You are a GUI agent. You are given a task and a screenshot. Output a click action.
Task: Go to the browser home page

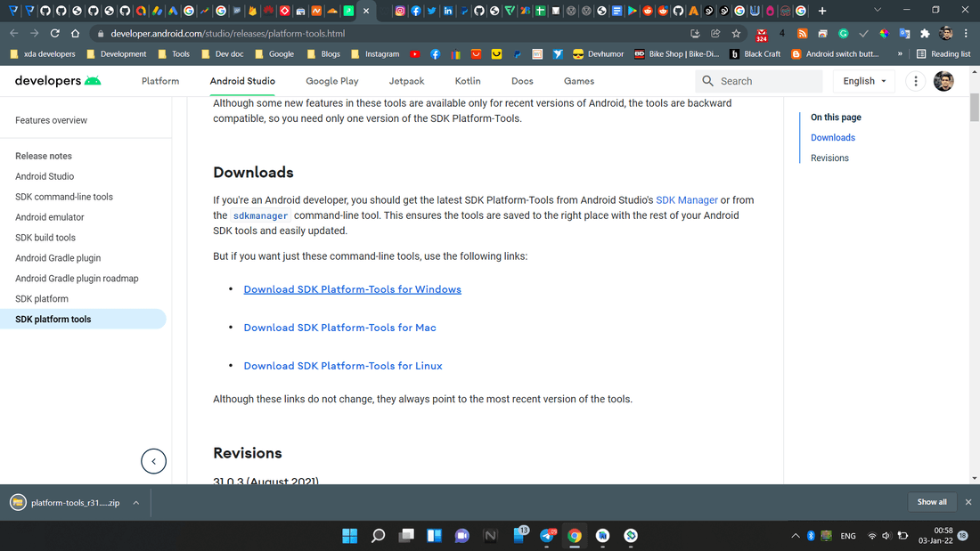coord(75,33)
